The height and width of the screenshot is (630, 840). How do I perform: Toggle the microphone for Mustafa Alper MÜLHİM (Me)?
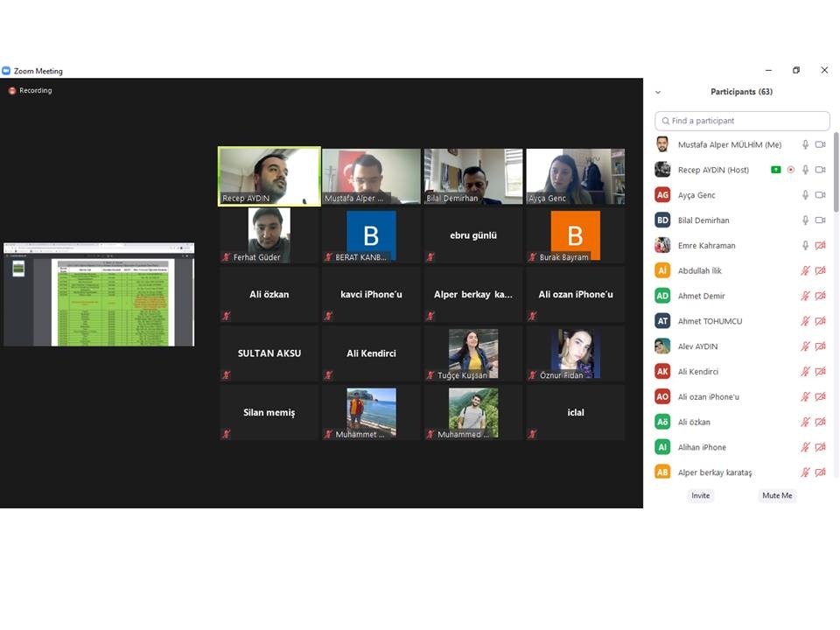805,144
